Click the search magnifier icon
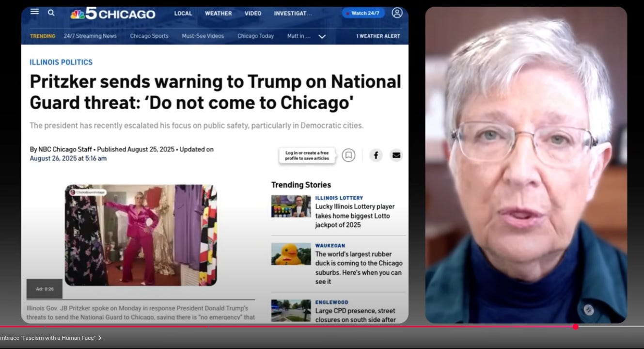 click(x=51, y=13)
